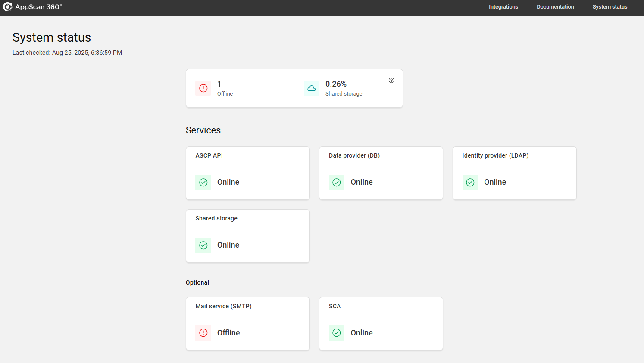Click the red offline alert icon in summary
644x363 pixels.
pos(203,88)
